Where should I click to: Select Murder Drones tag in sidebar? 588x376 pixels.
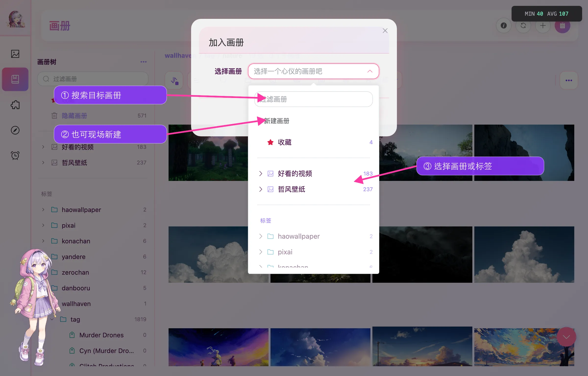[101, 335]
